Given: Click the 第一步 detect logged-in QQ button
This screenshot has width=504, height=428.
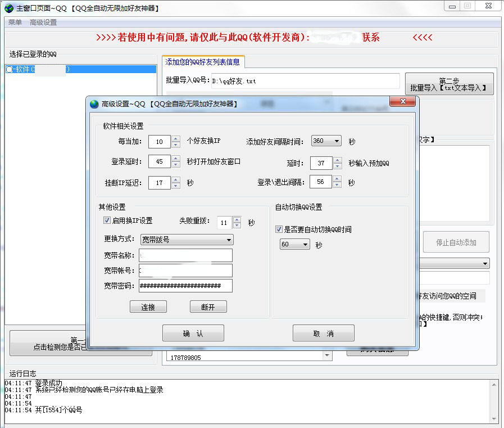Looking at the screenshot, I should (48, 344).
